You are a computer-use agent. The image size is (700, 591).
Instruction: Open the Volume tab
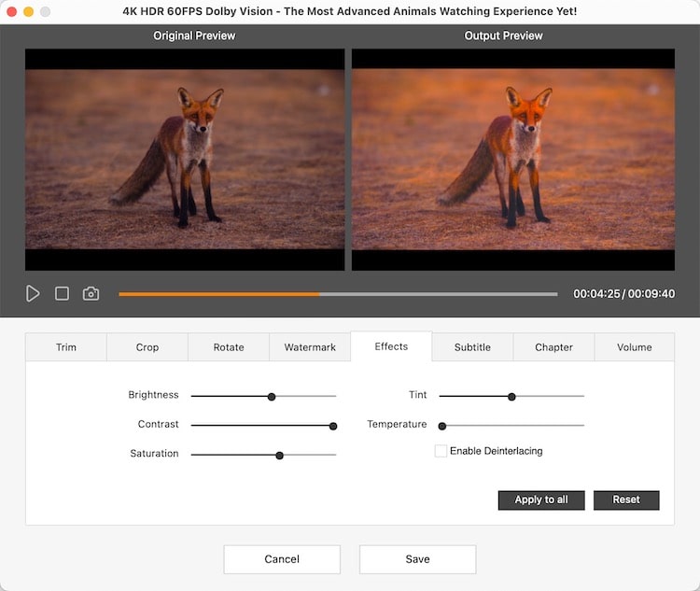pos(635,347)
